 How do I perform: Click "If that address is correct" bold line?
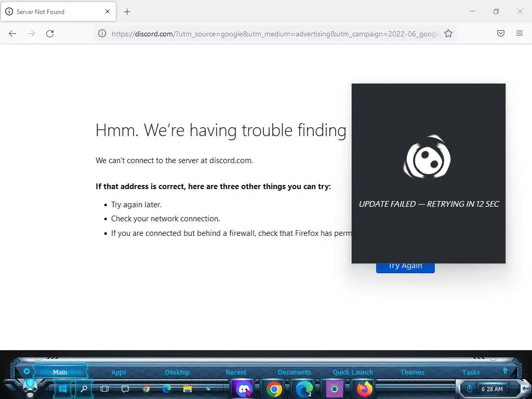[x=213, y=187]
